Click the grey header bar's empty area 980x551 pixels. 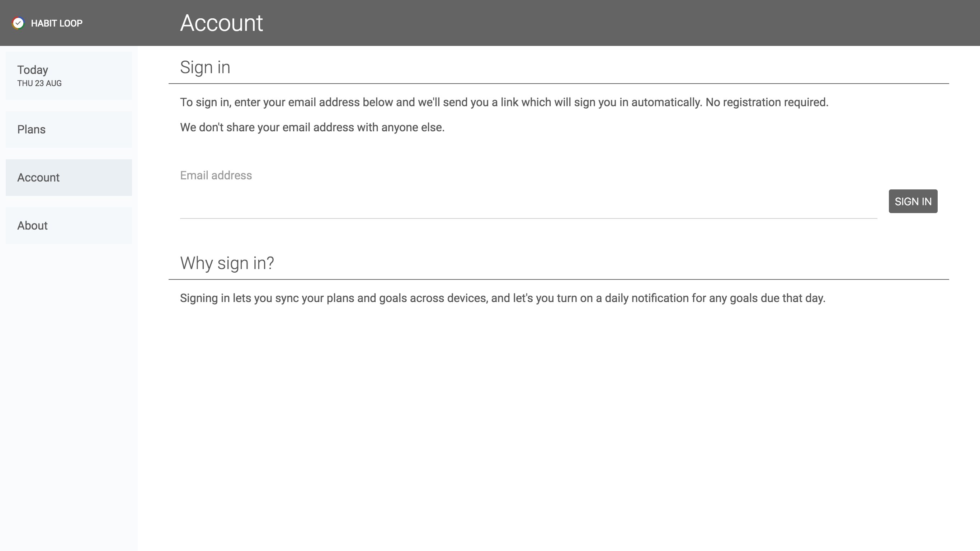point(609,23)
